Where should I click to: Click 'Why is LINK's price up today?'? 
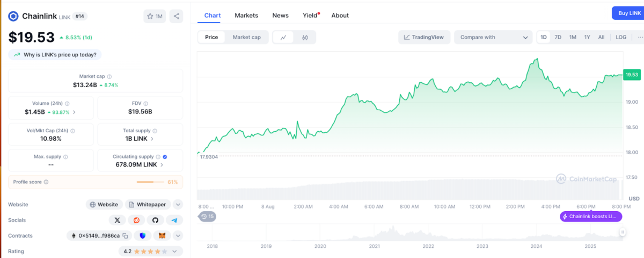[x=55, y=54]
